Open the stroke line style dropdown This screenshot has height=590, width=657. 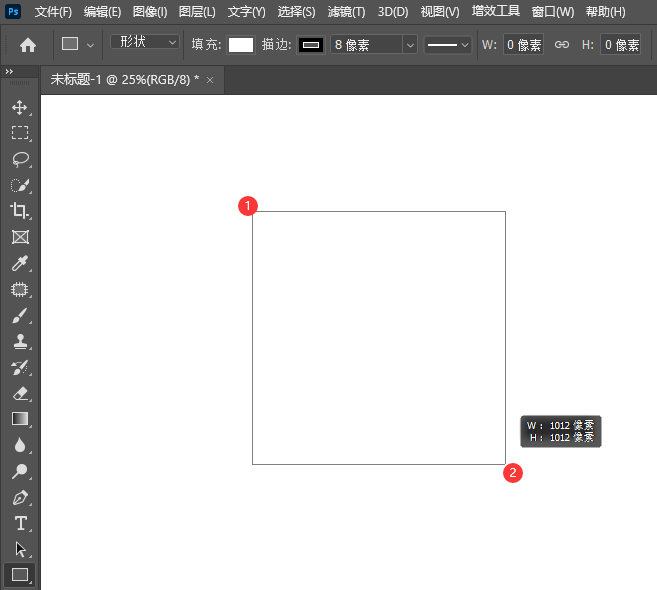coord(448,44)
